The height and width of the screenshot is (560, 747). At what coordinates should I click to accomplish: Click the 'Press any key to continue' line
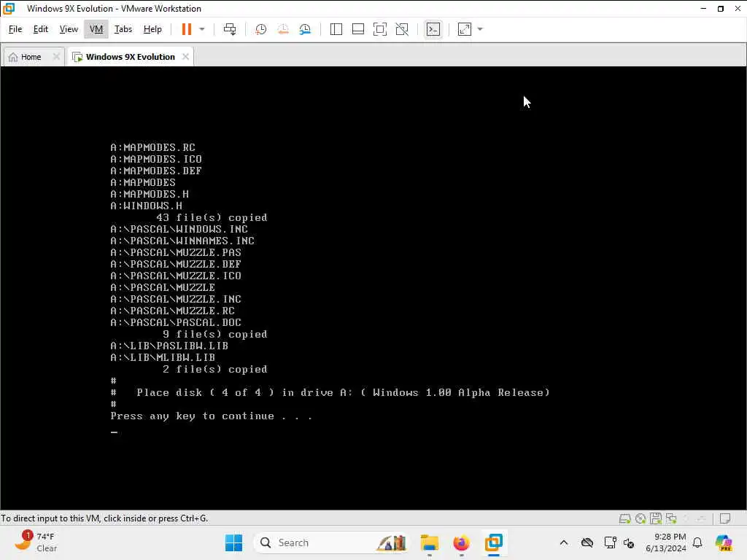[211, 416]
